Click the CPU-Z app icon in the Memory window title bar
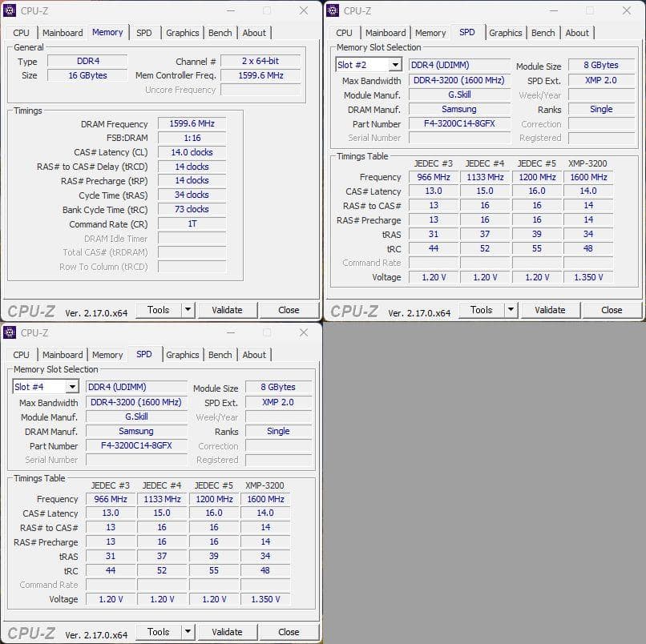Screen dimensions: 646x644 point(10,10)
